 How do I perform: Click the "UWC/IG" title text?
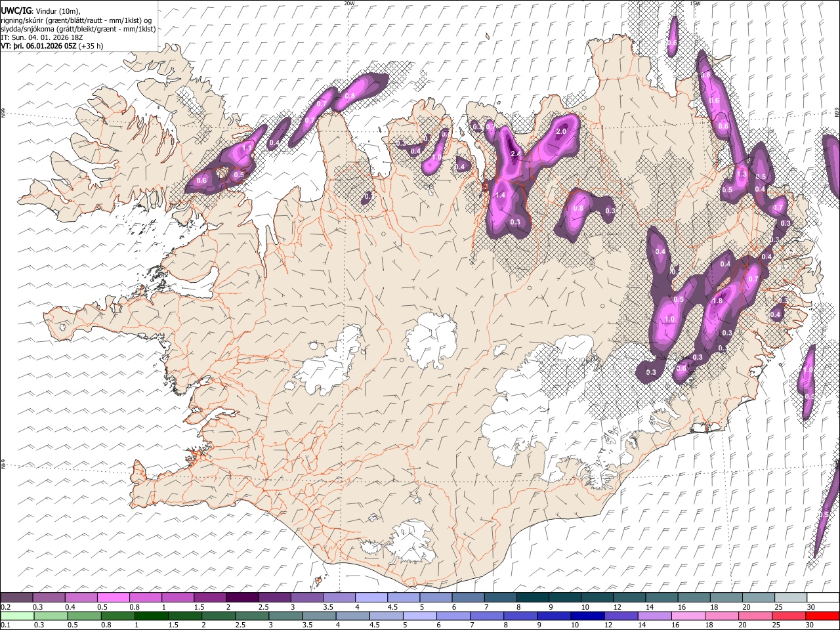(15, 10)
